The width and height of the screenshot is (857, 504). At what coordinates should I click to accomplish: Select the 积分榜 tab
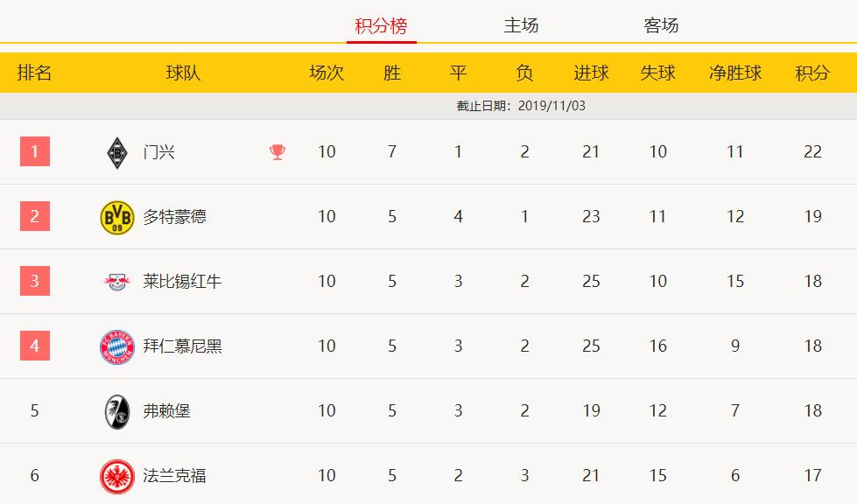(x=381, y=25)
